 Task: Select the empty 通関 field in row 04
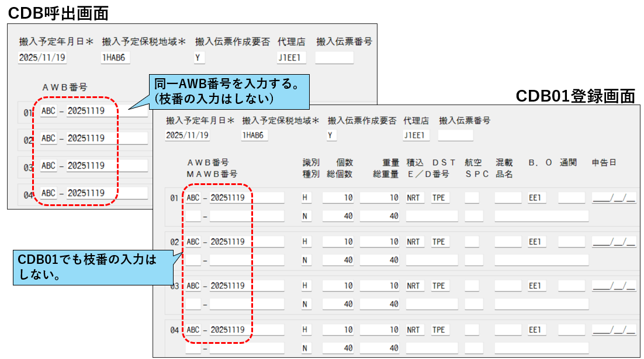[570, 329]
